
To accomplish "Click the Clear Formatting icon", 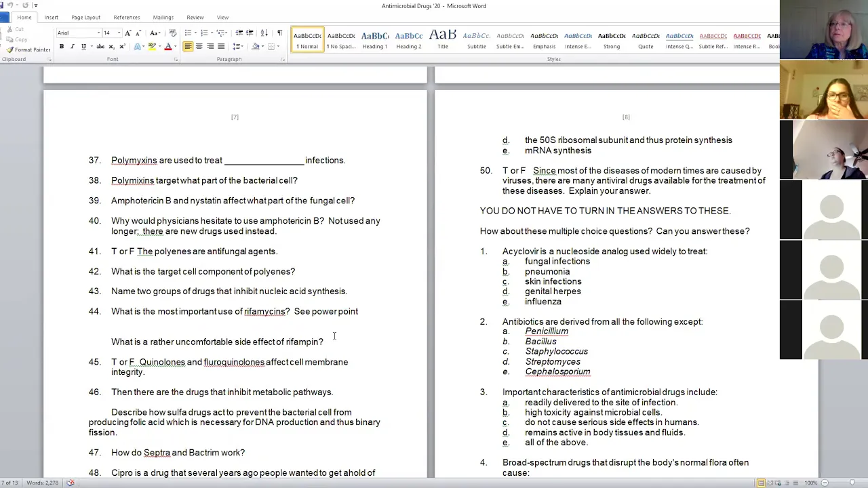I will [x=172, y=33].
